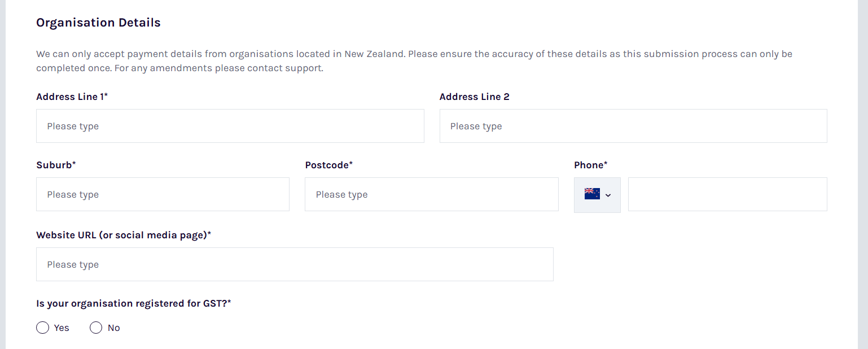Click into the Postcode input box
868x349 pixels.
click(x=432, y=194)
